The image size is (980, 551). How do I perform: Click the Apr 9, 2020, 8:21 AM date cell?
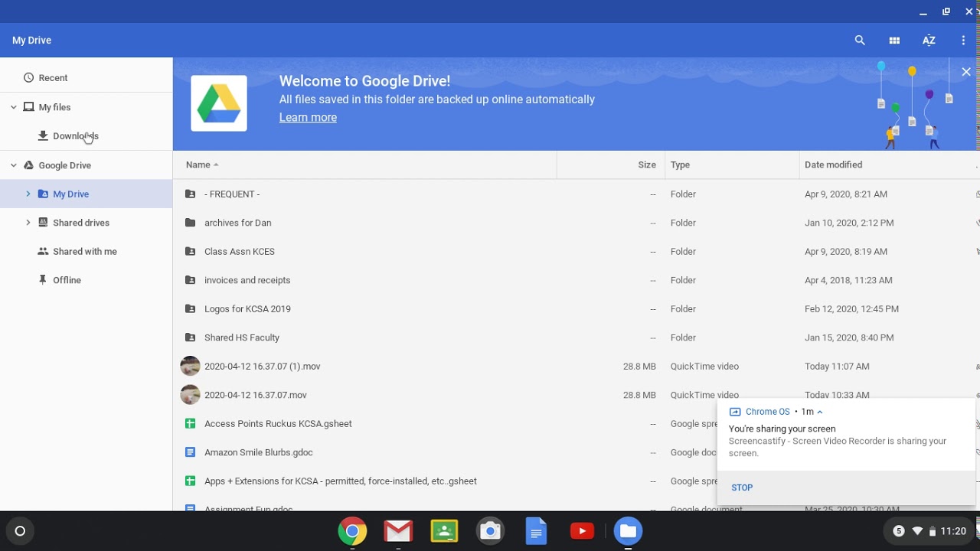click(x=846, y=194)
